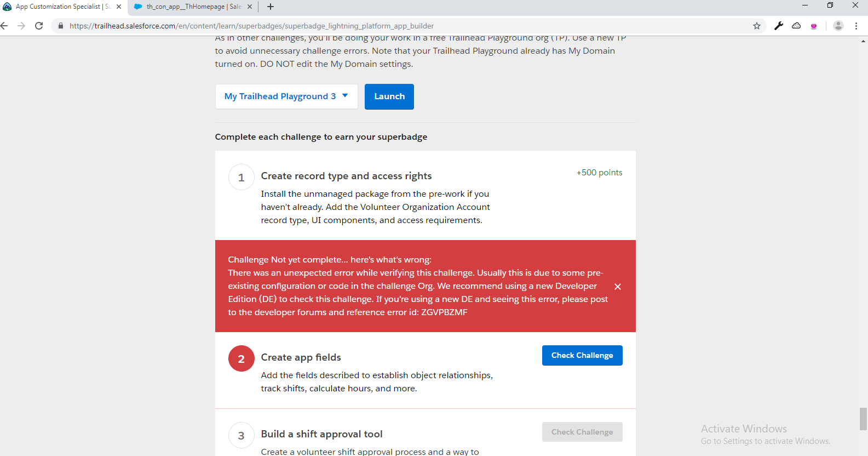Dismiss the red challenge error message
The image size is (868, 456).
coord(618,287)
